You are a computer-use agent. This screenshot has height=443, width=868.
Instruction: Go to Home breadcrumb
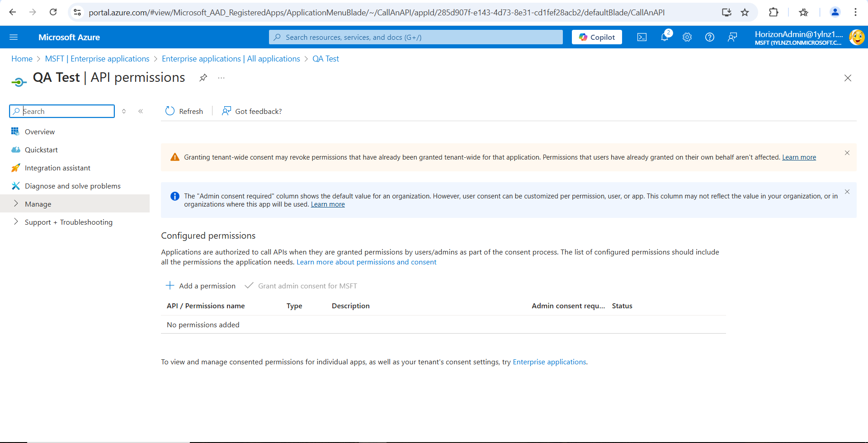click(x=22, y=59)
